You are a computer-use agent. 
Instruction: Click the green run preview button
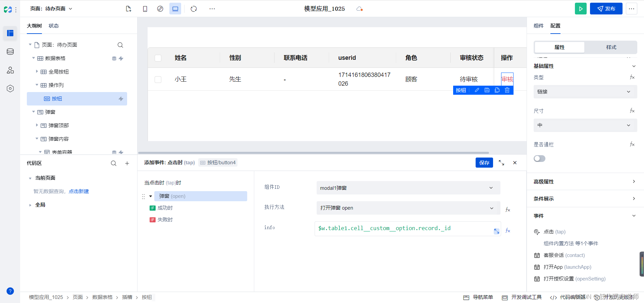click(581, 9)
